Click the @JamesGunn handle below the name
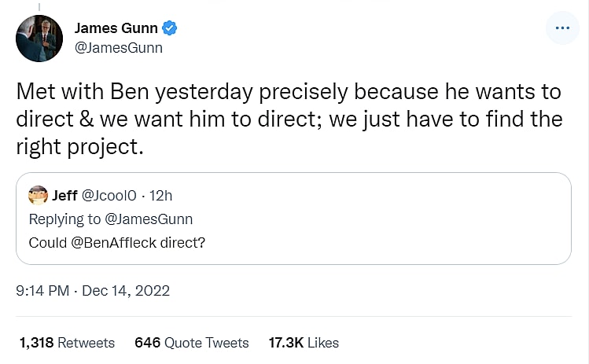 pos(118,48)
